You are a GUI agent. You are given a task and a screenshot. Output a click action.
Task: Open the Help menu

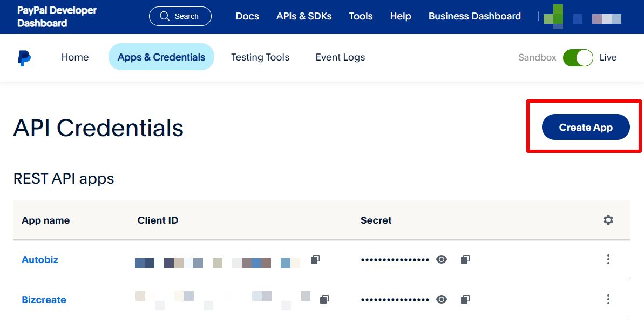point(401,16)
